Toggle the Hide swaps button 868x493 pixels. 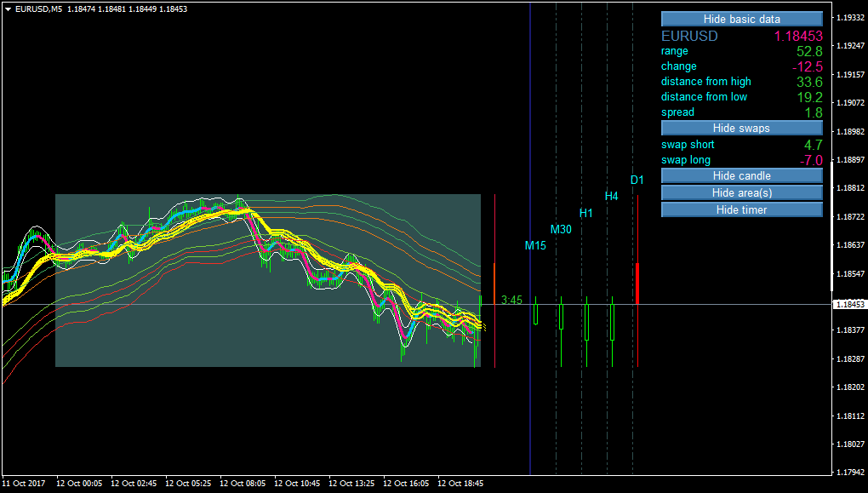click(742, 128)
